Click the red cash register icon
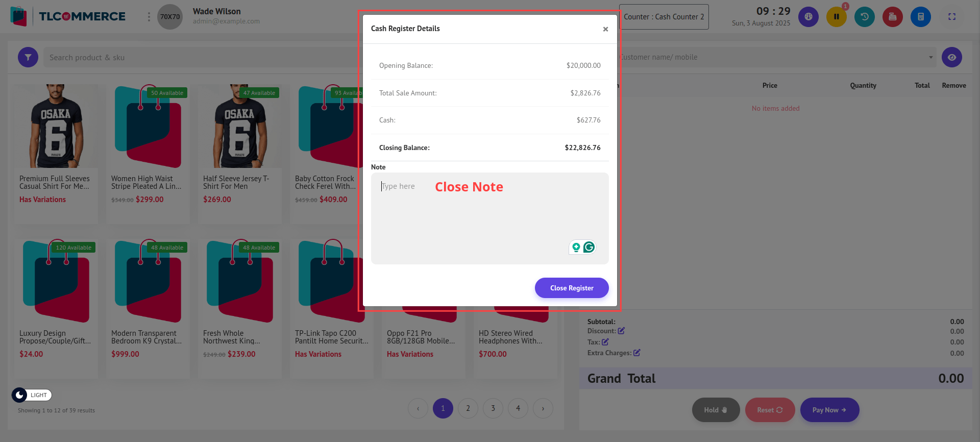This screenshot has height=442, width=980. [892, 17]
